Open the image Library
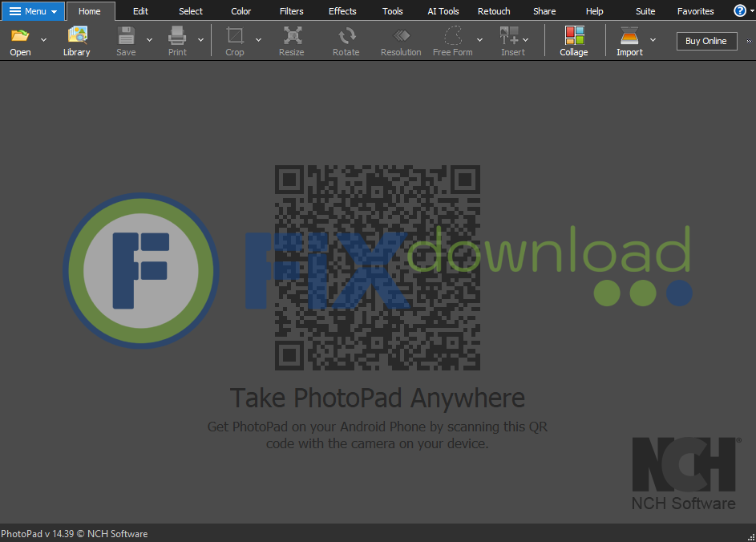Image resolution: width=756 pixels, height=542 pixels. click(77, 36)
